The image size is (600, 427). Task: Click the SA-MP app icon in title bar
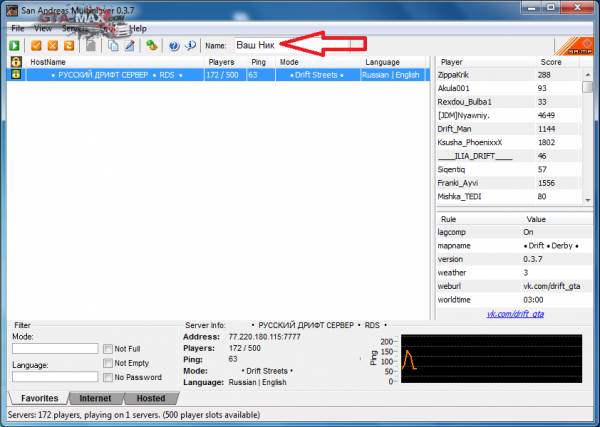point(13,10)
